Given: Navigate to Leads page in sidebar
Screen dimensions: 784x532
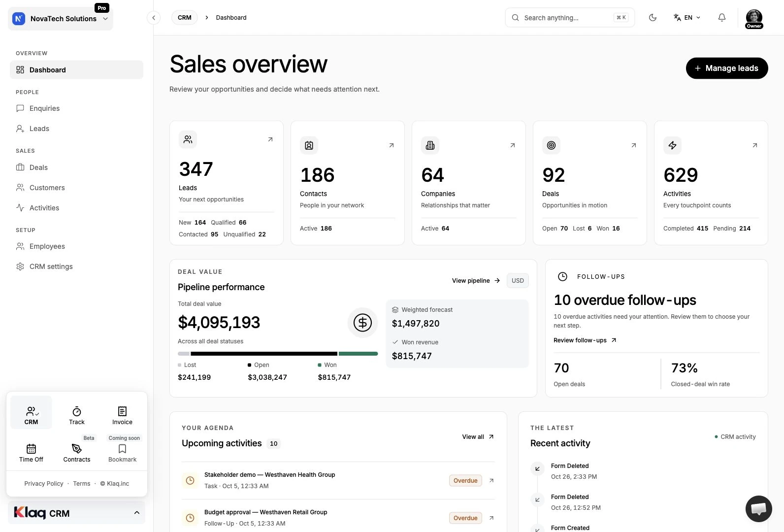Looking at the screenshot, I should (x=76, y=129).
